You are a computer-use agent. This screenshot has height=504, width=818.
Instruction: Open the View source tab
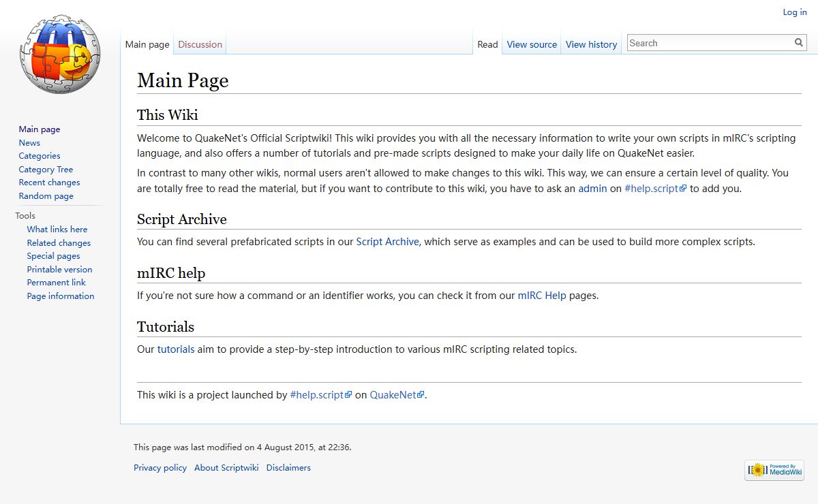pos(532,44)
